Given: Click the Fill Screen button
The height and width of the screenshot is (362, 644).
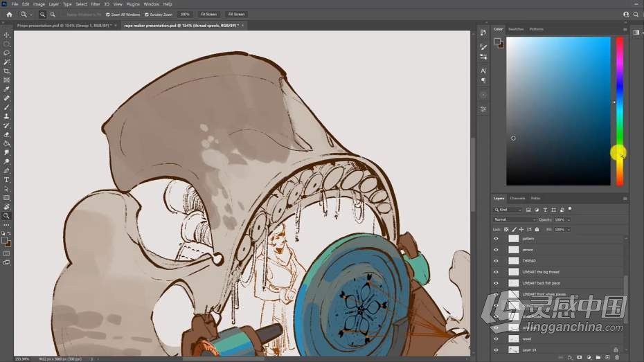Looking at the screenshot, I should pos(236,14).
